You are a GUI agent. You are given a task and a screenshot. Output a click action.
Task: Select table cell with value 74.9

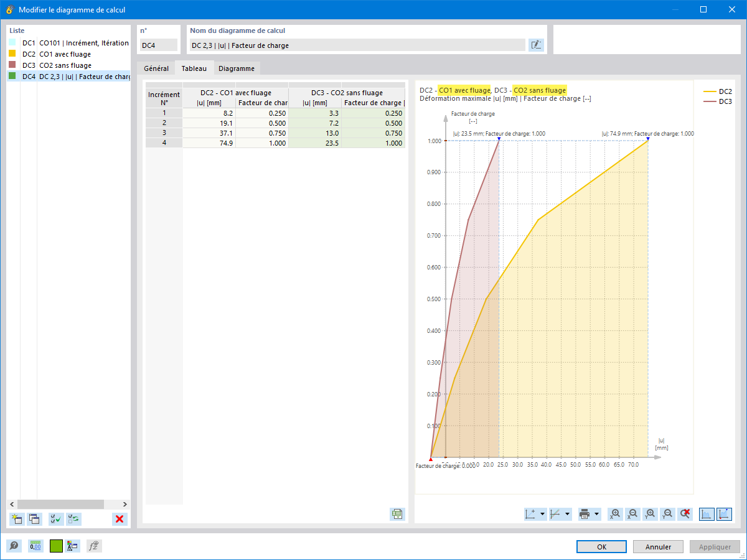[209, 142]
